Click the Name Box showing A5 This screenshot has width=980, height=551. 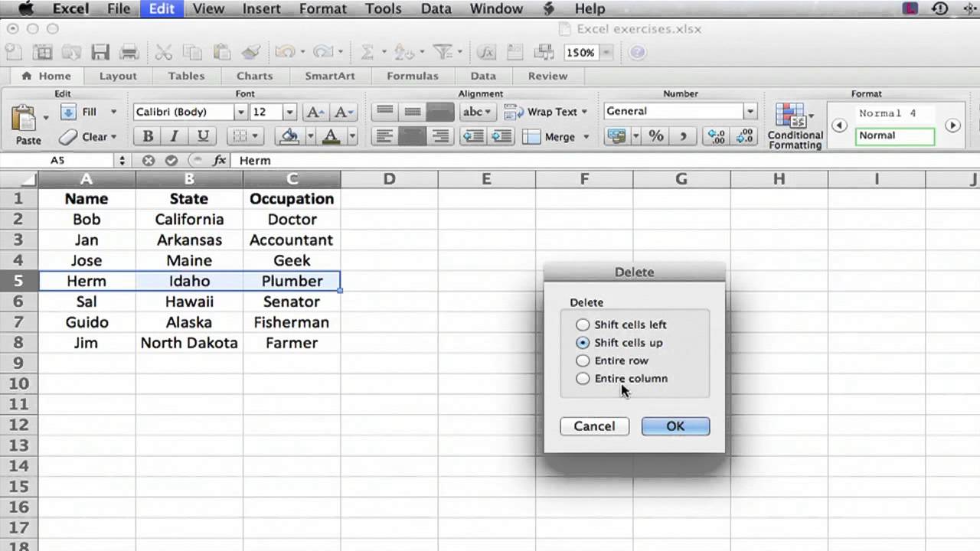tap(58, 161)
